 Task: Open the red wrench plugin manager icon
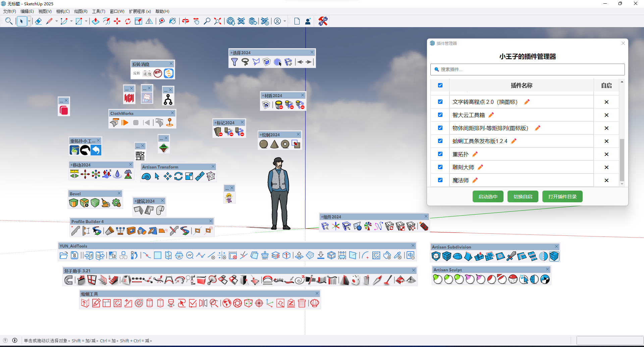pyautogui.click(x=323, y=21)
